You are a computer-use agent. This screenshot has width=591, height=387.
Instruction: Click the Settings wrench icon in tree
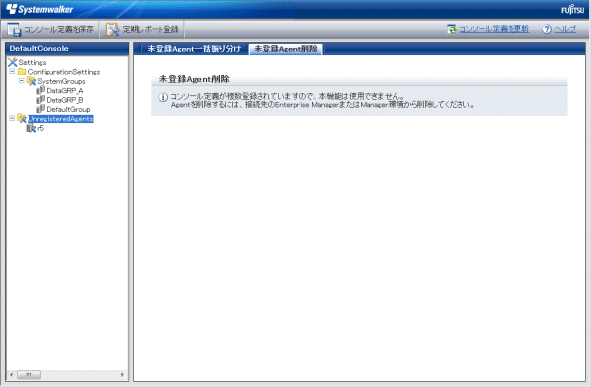12,62
